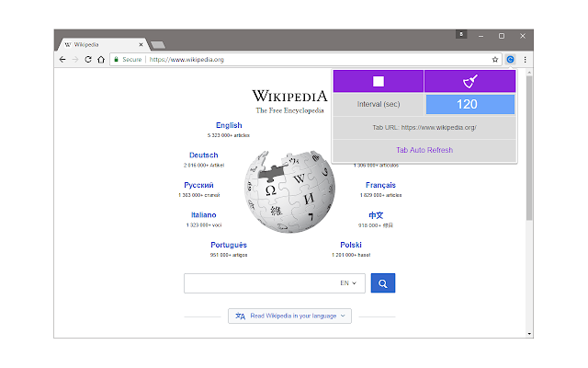
Task: Open the Português Wikipedia link
Action: coord(229,245)
